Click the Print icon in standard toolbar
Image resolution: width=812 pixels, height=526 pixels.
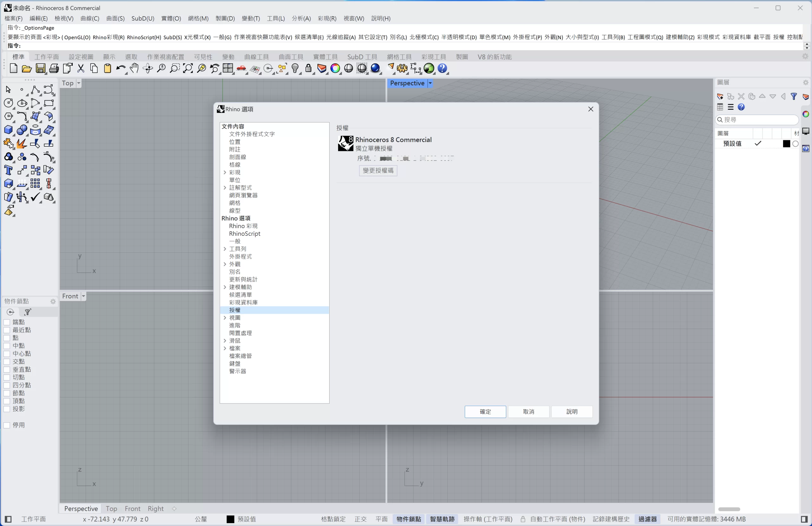[x=54, y=69]
